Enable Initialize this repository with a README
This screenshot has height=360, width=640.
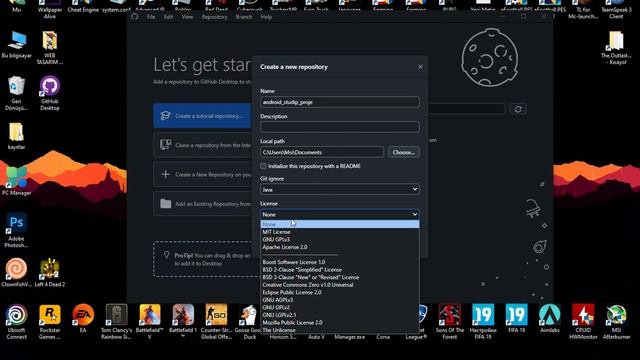tap(263, 166)
